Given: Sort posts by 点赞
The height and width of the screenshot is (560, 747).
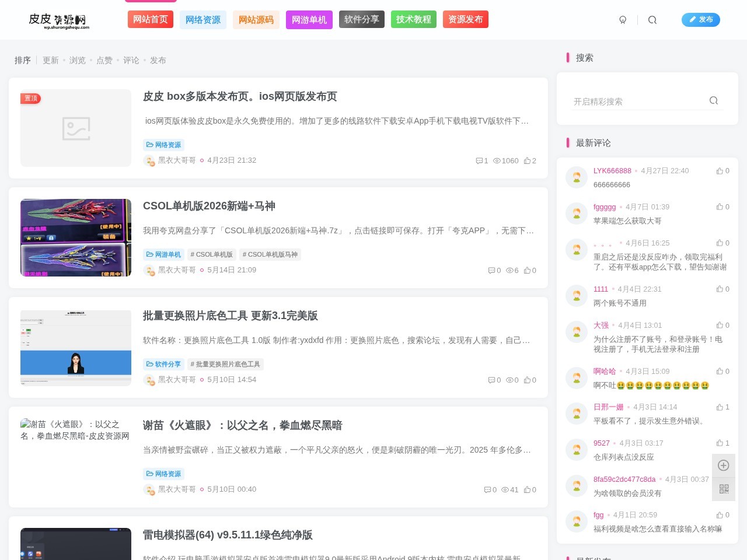Looking at the screenshot, I should pyautogui.click(x=104, y=60).
